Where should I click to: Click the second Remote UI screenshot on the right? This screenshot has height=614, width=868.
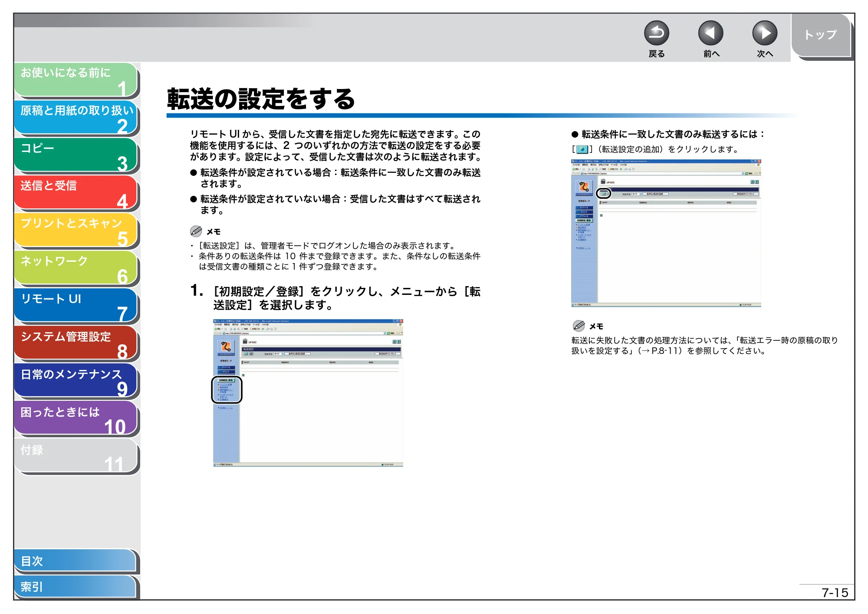coord(666,233)
